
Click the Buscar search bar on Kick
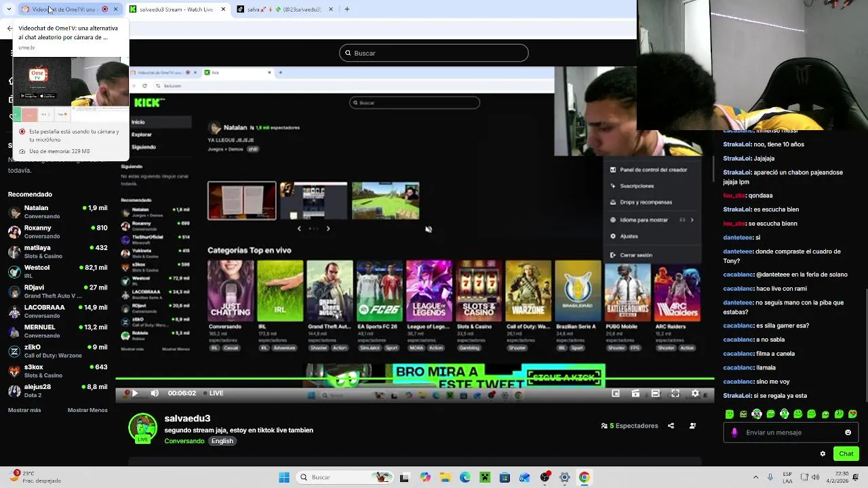[434, 53]
